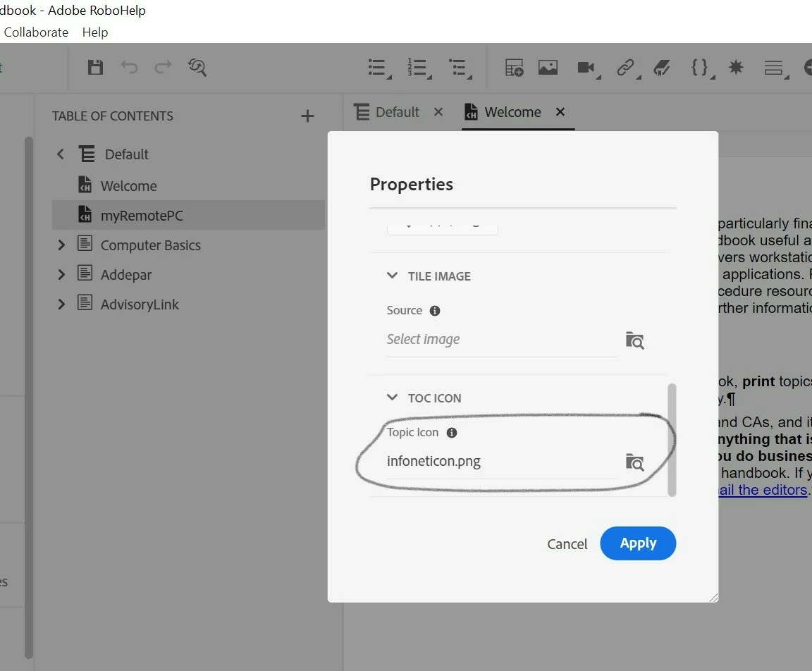The height and width of the screenshot is (671, 812).
Task: Insert video using camera toolbar icon
Action: (589, 68)
